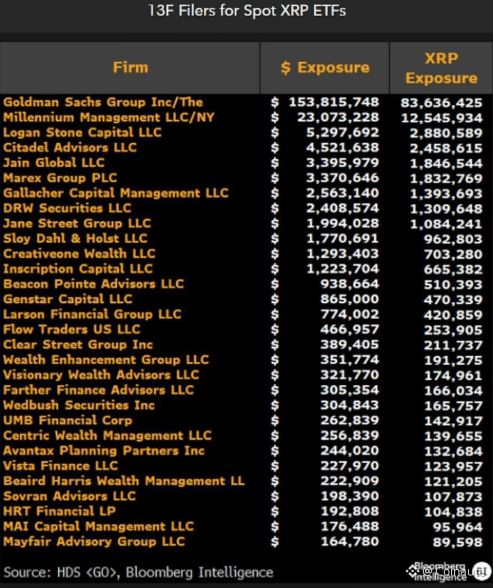493x588 pixels.
Task: Click dollar value 5,297,692
Action: pyautogui.click(x=342, y=132)
